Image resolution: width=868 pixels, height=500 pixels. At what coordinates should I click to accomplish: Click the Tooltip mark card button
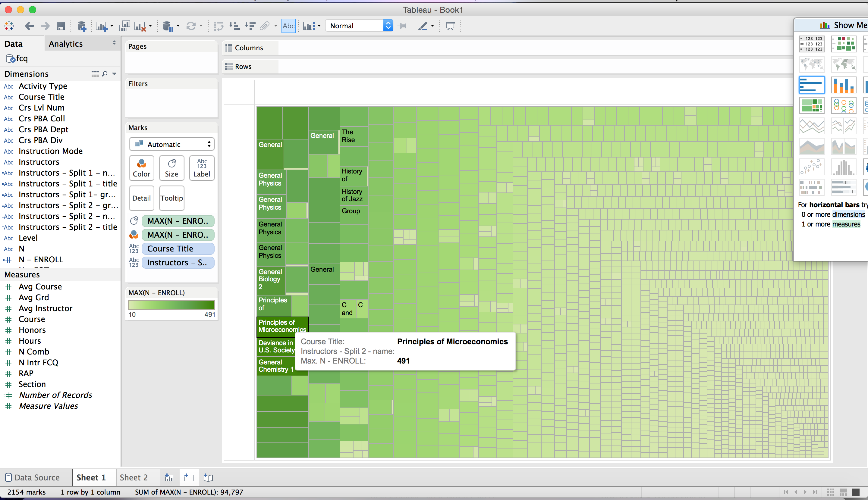[x=171, y=198]
